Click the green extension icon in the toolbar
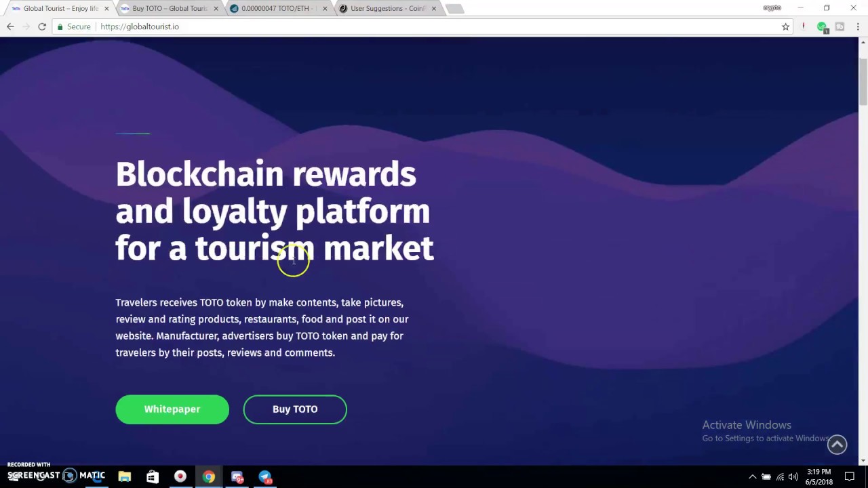This screenshot has height=488, width=868. 822,26
